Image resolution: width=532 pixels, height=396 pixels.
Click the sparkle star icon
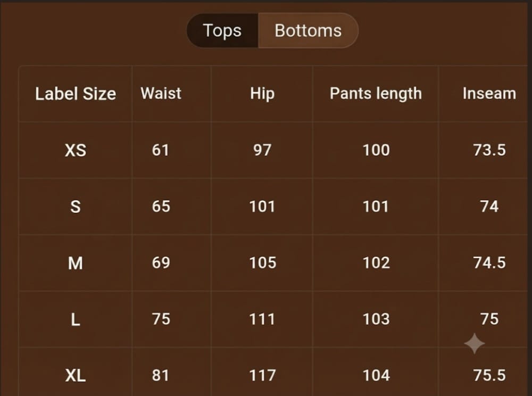475,343
